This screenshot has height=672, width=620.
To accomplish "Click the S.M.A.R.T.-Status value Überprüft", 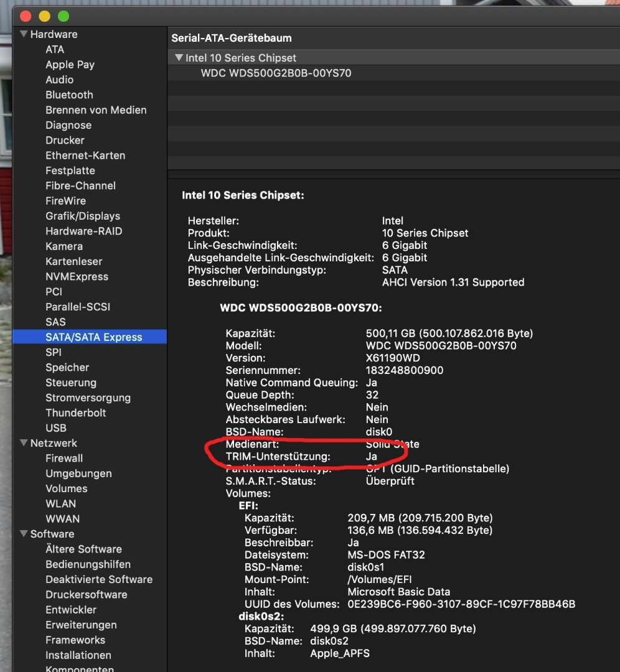I will tap(390, 481).
